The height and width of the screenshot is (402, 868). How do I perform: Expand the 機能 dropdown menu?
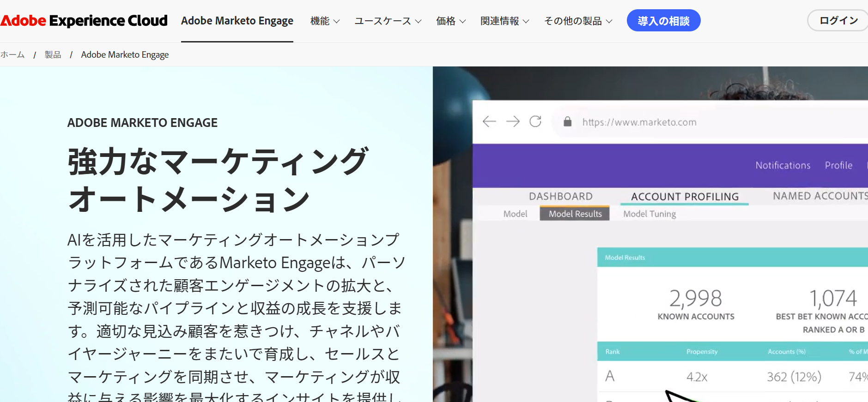pyautogui.click(x=325, y=21)
